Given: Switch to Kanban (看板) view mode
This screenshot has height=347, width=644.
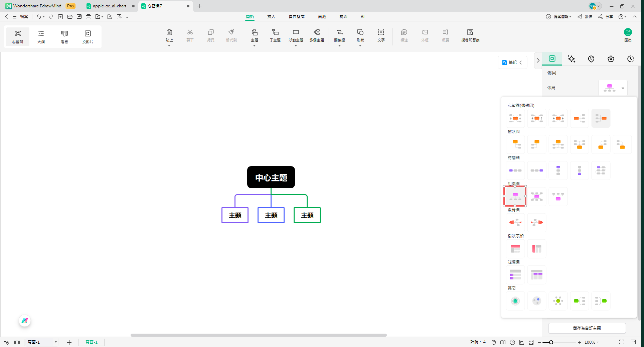Looking at the screenshot, I should click(64, 36).
